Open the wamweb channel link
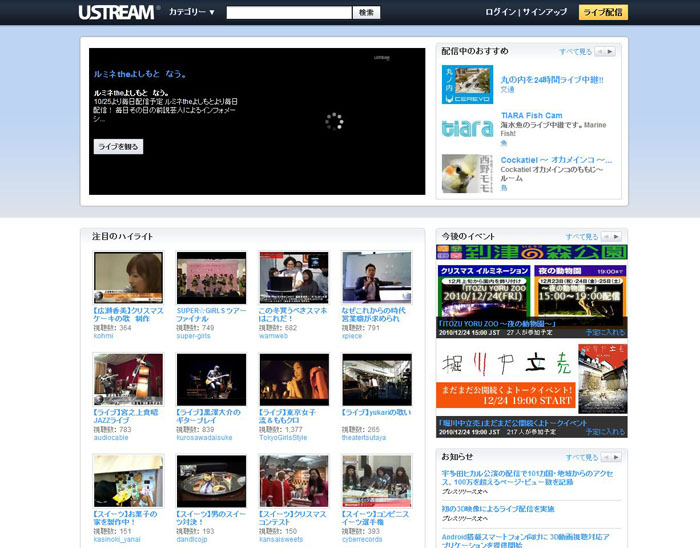Image resolution: width=700 pixels, height=548 pixels. coord(273,336)
